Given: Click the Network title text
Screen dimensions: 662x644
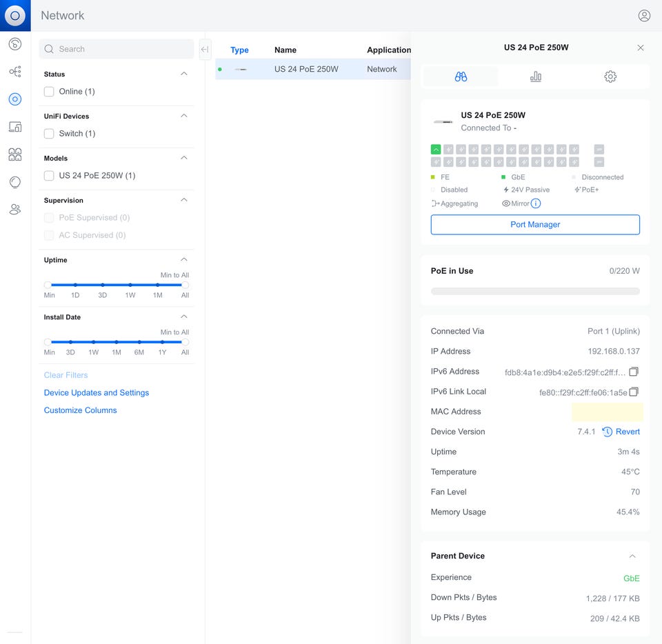Looking at the screenshot, I should click(x=63, y=16).
